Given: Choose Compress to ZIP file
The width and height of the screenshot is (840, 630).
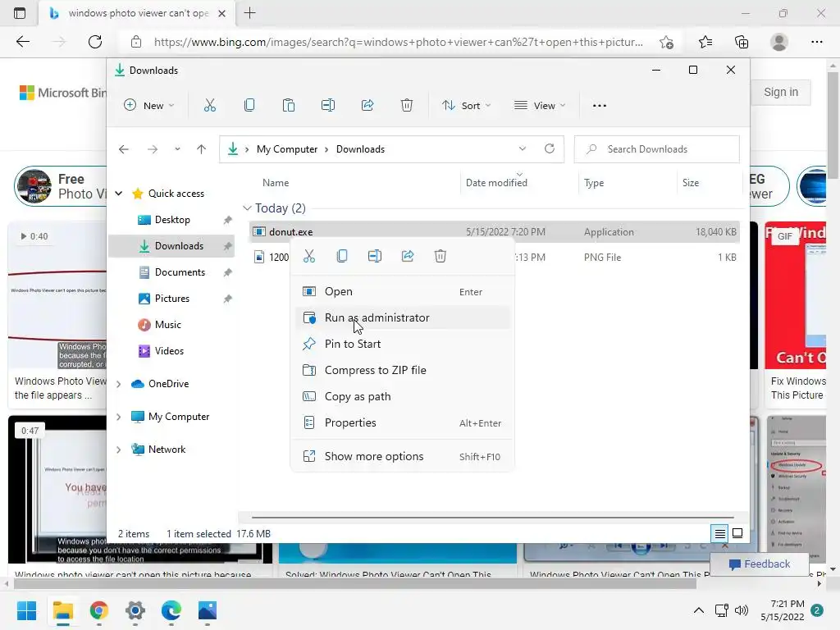Looking at the screenshot, I should (x=402, y=370).
